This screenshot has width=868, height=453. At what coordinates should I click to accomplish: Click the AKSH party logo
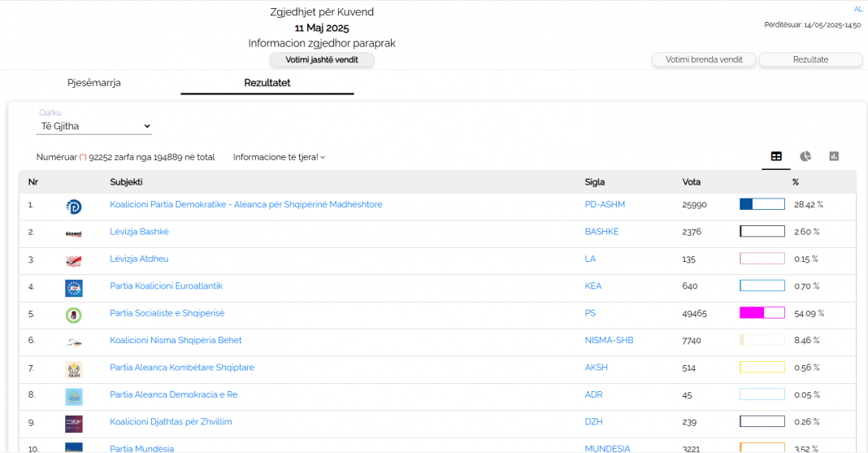click(x=74, y=369)
